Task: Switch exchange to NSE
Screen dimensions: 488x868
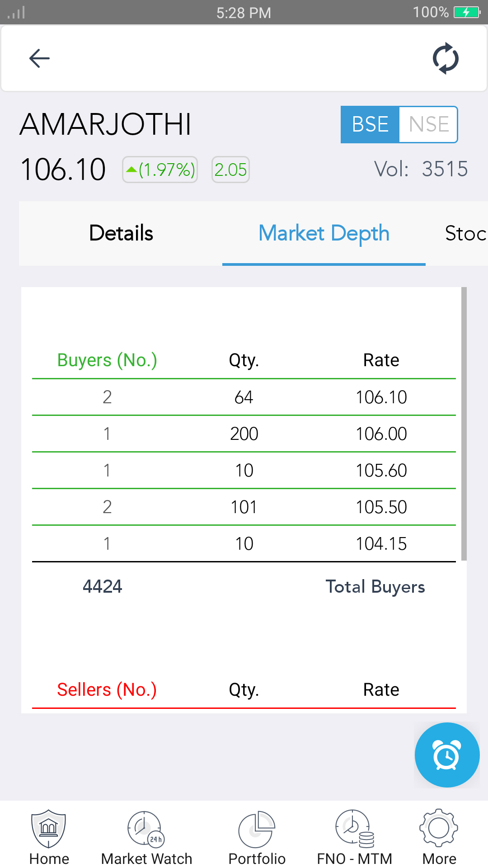Action: click(428, 124)
